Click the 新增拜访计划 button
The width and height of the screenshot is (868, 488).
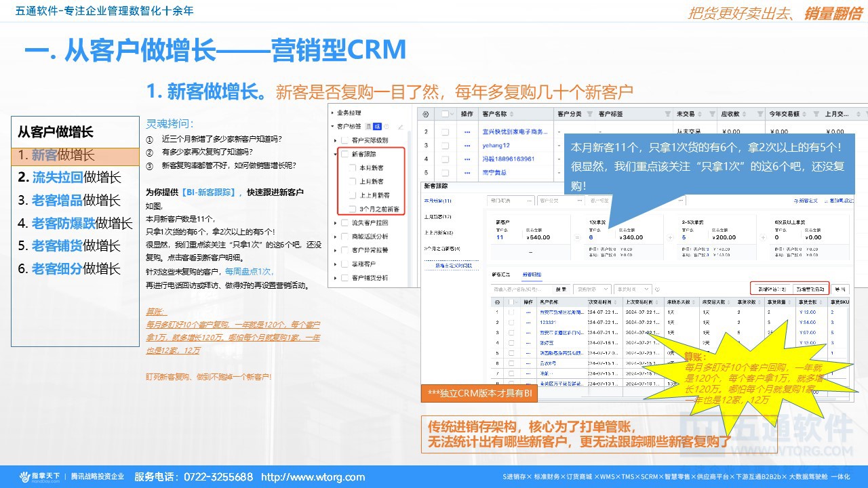[772, 289]
